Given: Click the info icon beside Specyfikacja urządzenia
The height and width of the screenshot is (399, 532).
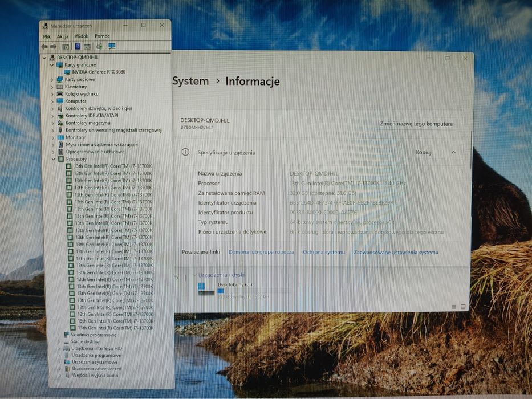Looking at the screenshot, I should pyautogui.click(x=185, y=152).
